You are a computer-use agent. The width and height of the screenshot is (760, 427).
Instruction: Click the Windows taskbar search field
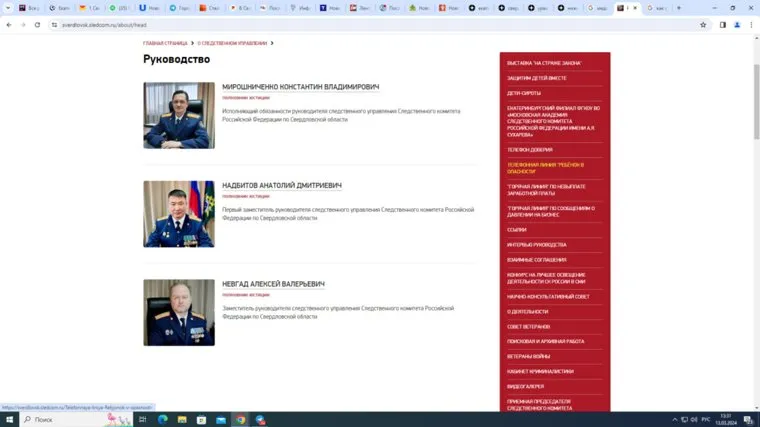[x=75, y=419]
